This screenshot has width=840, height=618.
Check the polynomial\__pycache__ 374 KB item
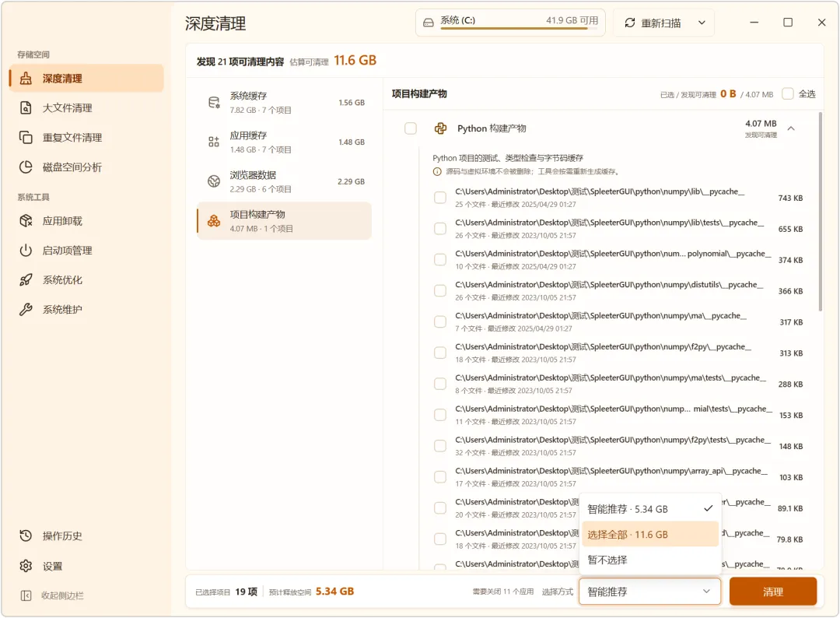click(439, 259)
